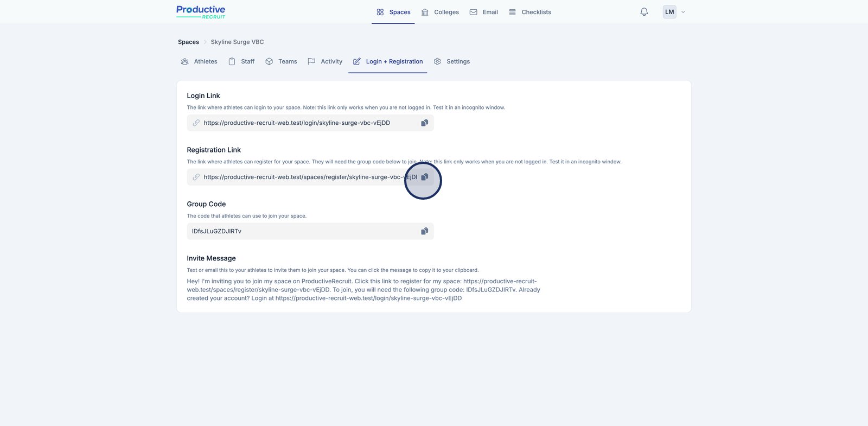Click the Productive Recruit logo
868x426 pixels.
pos(201,12)
